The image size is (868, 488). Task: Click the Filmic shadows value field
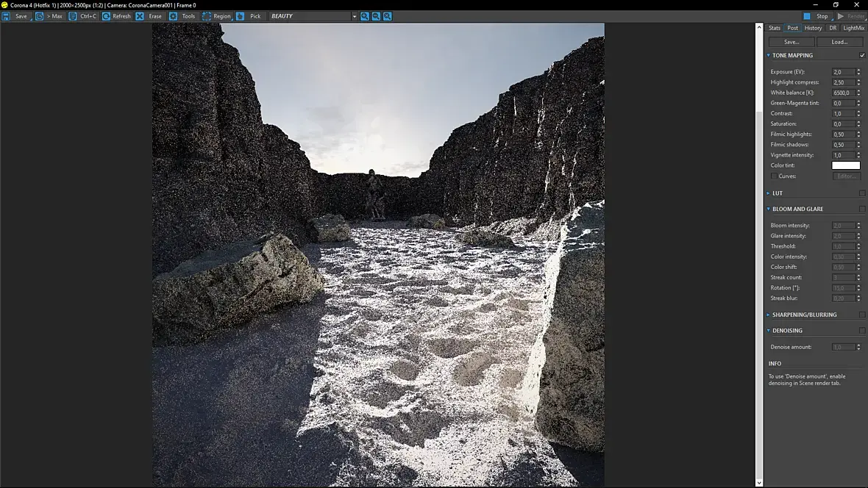point(844,145)
